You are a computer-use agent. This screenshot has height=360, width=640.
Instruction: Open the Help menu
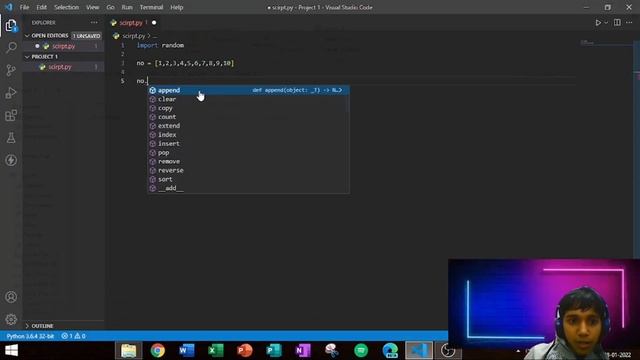pos(177,7)
